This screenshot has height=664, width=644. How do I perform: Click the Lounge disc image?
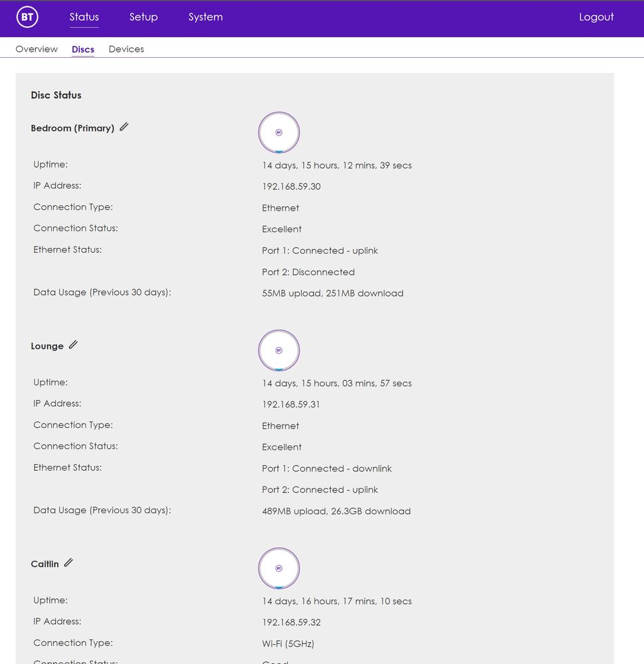279,350
